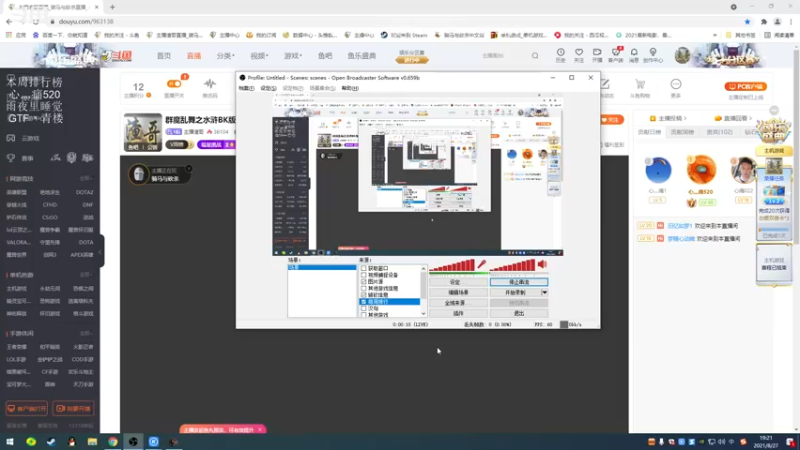Click the shopping cart icon above chat
The image size is (800, 450).
pyautogui.click(x=640, y=84)
